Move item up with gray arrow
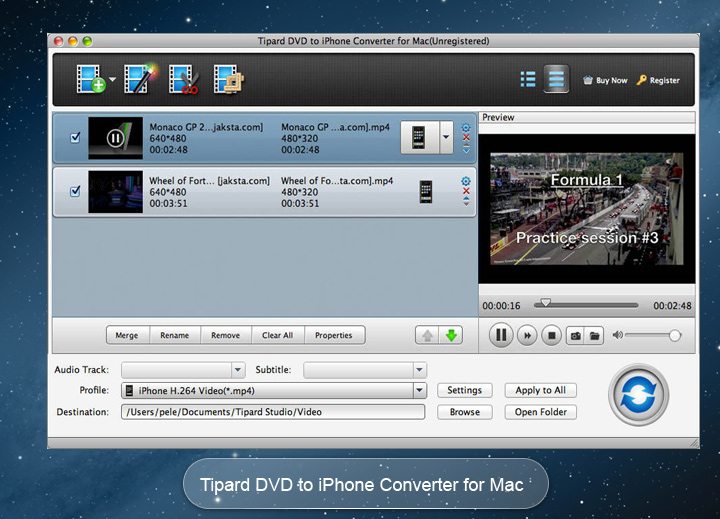 click(x=427, y=335)
